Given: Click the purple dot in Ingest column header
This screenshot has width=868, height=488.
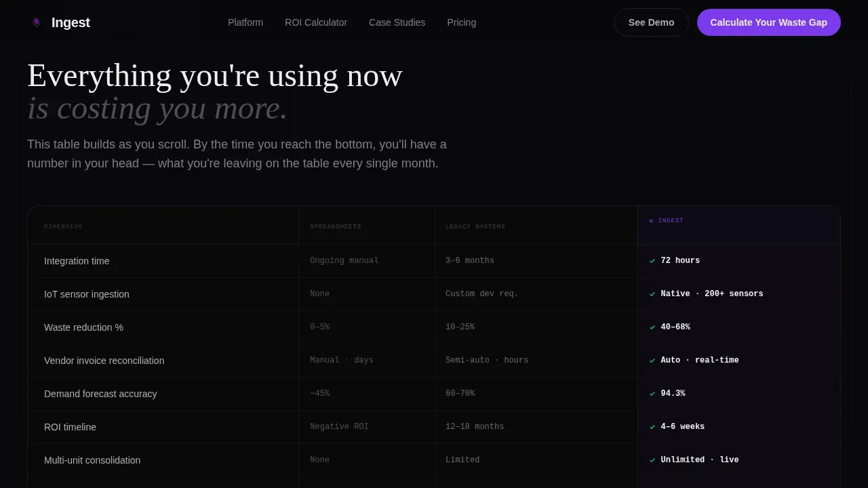Looking at the screenshot, I should tap(651, 221).
